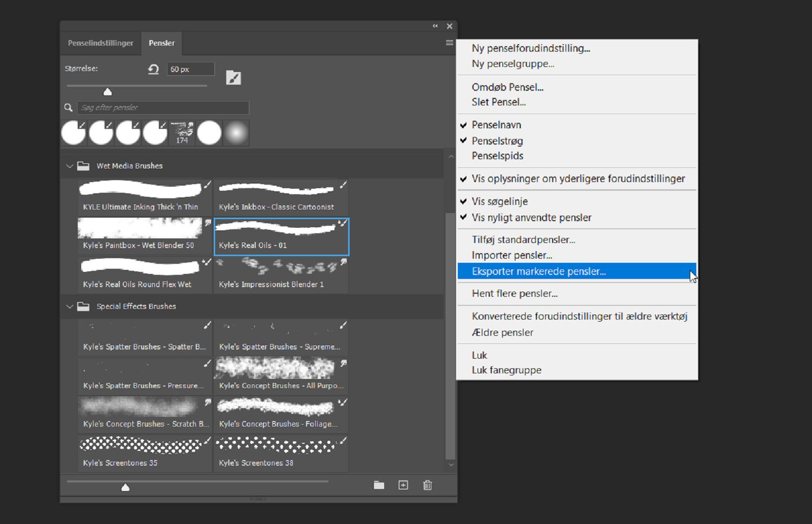Screen dimensions: 812x524
Task: Switch to the Penselindstillinger tab
Action: pos(100,43)
